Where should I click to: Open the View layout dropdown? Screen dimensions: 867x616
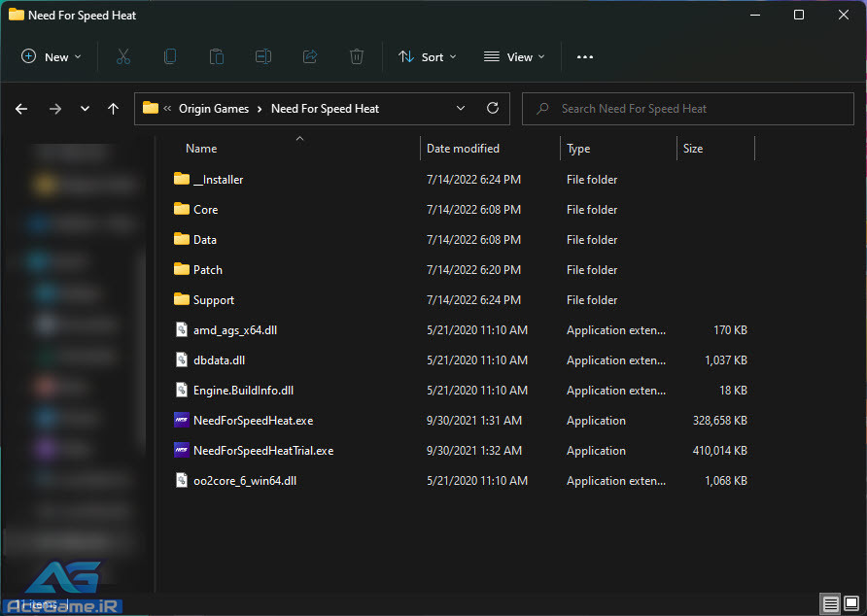click(x=514, y=57)
